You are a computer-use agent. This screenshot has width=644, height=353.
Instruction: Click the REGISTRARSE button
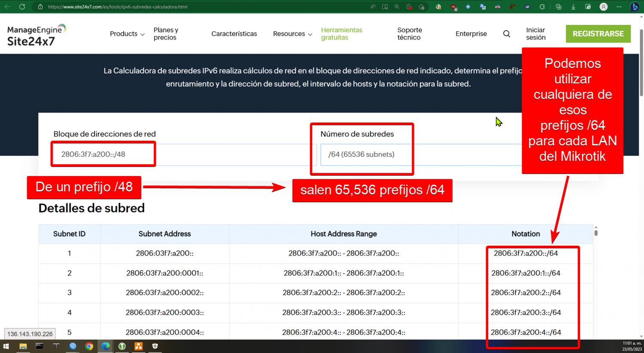click(598, 34)
